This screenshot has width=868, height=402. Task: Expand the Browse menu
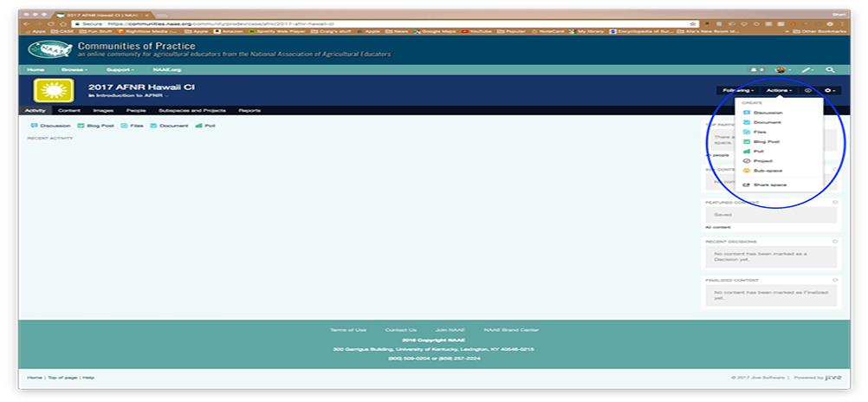tap(73, 69)
